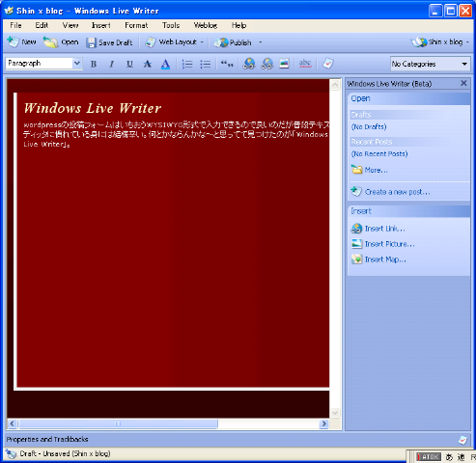Click the vertical scrollbar down arrow
Screen dimensions: 476x463
(x=335, y=412)
